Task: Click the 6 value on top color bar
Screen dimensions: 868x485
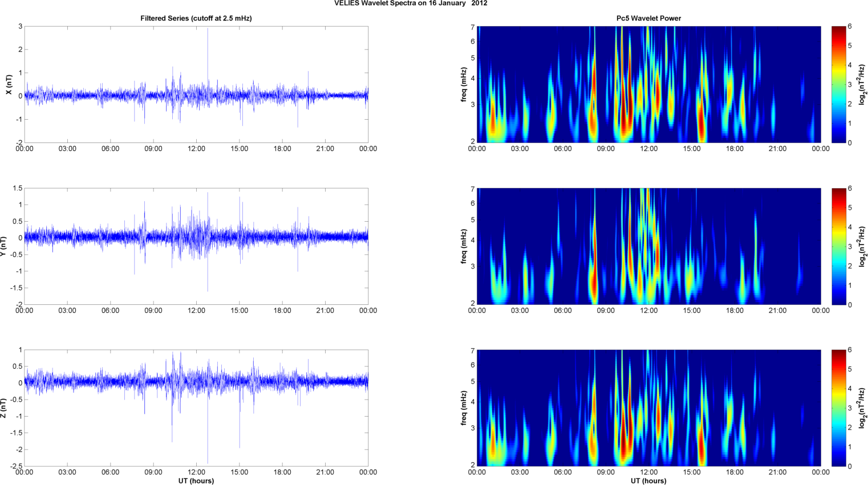Action: tap(850, 26)
